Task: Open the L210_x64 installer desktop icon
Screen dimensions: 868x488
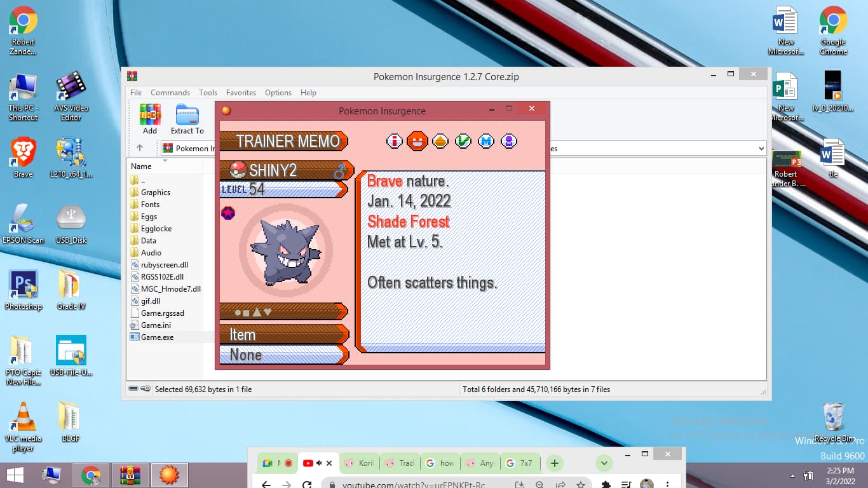Action: coord(71,158)
